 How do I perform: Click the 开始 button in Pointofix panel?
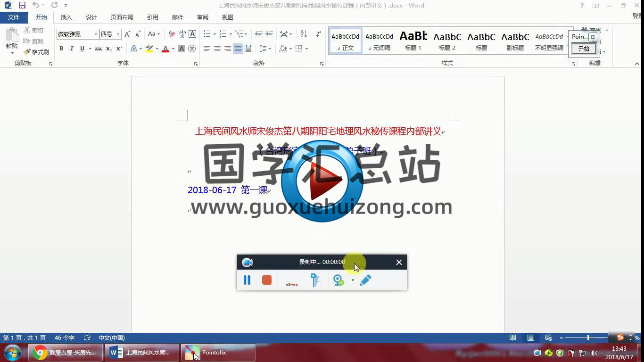tap(584, 49)
